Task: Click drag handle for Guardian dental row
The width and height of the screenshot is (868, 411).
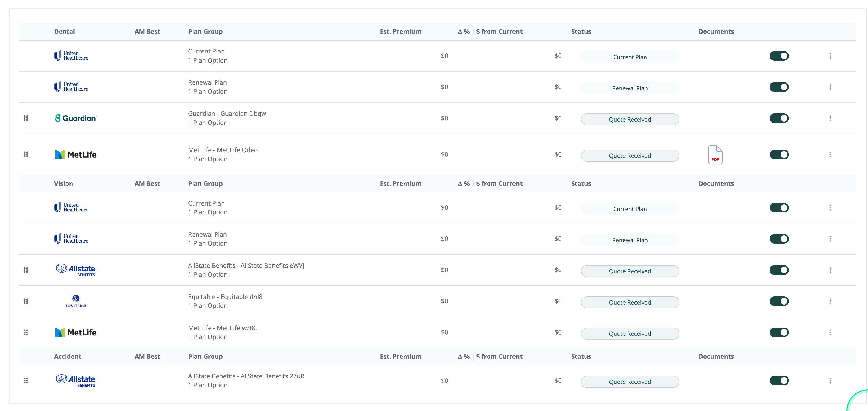Action: [26, 118]
